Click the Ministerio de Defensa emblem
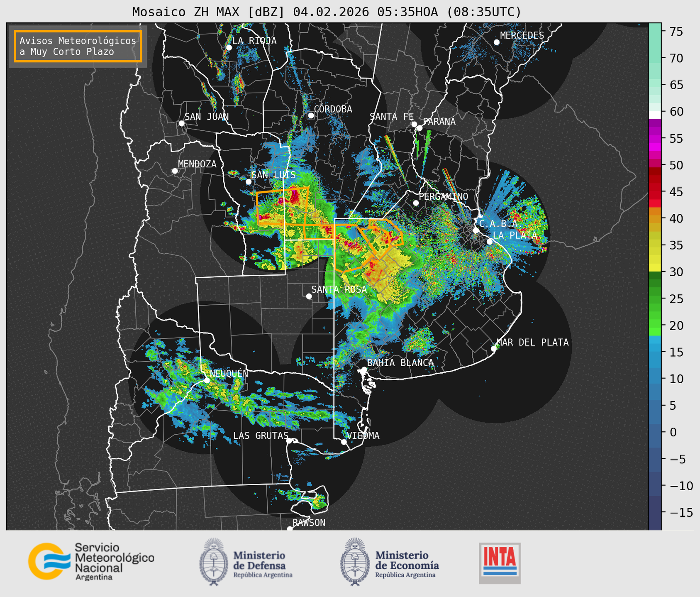Screen dimensions: 700x597 pyautogui.click(x=214, y=562)
